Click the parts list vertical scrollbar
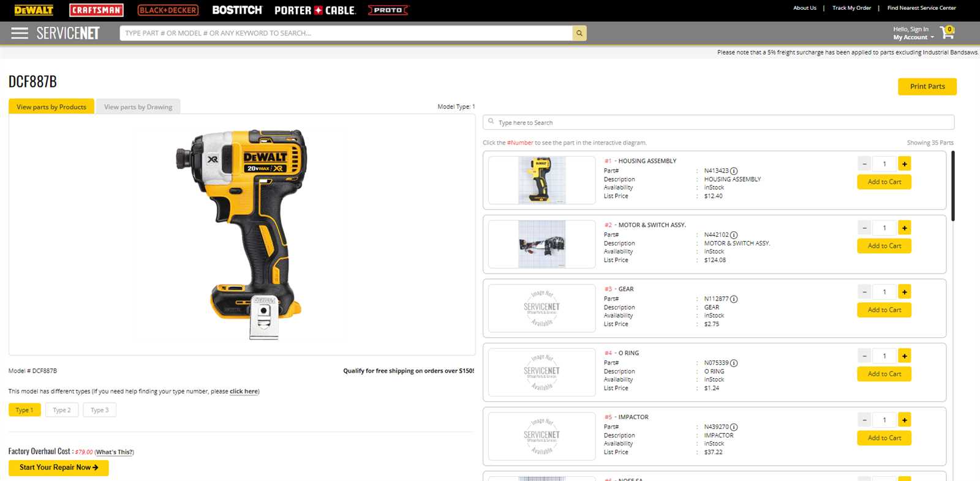 952,186
